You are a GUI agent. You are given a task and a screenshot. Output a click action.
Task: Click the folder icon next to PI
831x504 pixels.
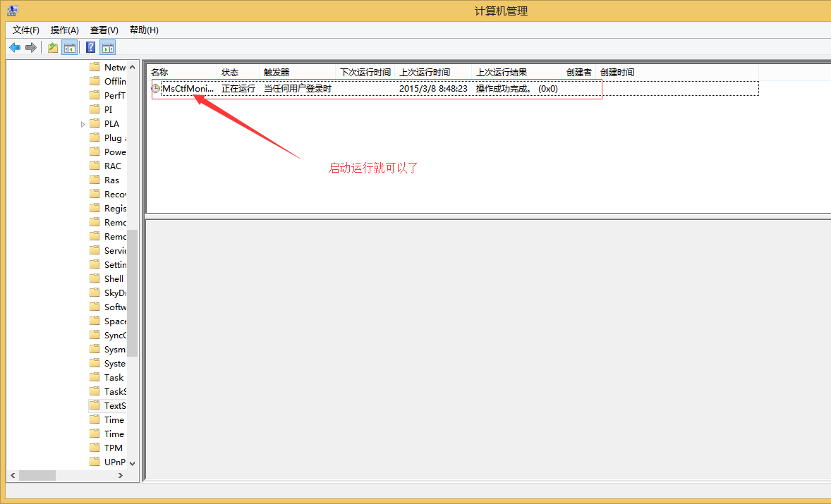(95, 109)
